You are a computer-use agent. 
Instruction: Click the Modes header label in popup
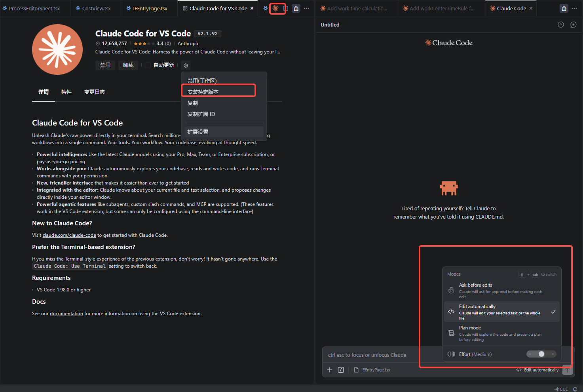coord(454,274)
